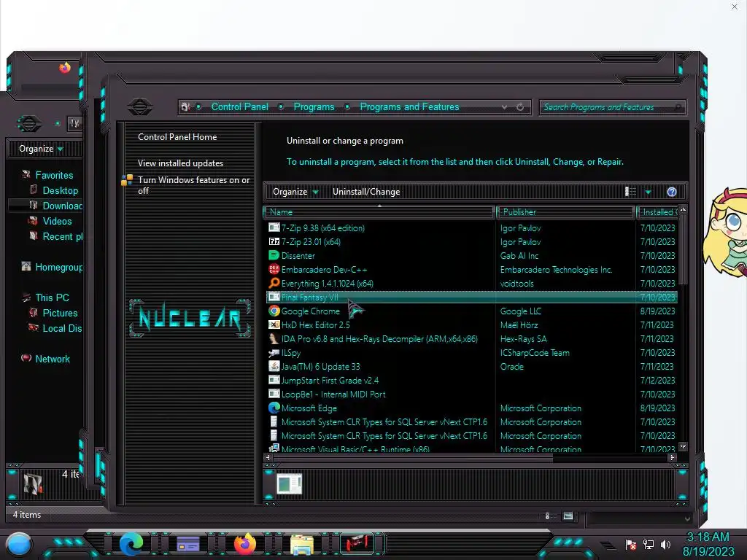Click the change view icon in toolbar

pos(630,192)
